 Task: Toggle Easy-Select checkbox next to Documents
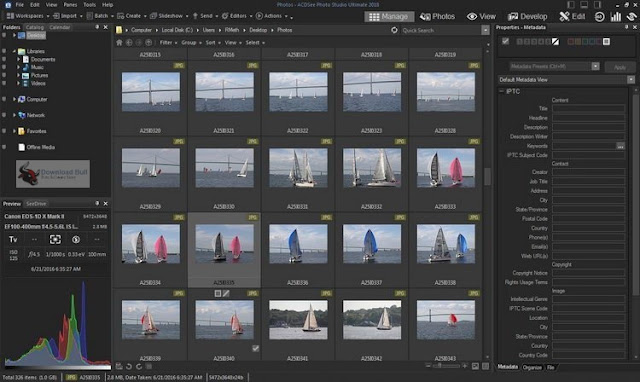pyautogui.click(x=4, y=59)
